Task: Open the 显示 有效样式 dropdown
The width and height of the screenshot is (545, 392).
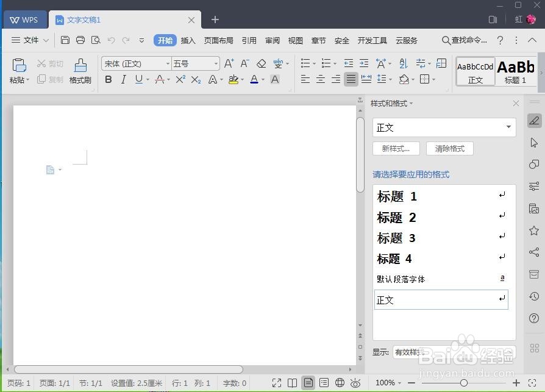Action: tap(454, 352)
